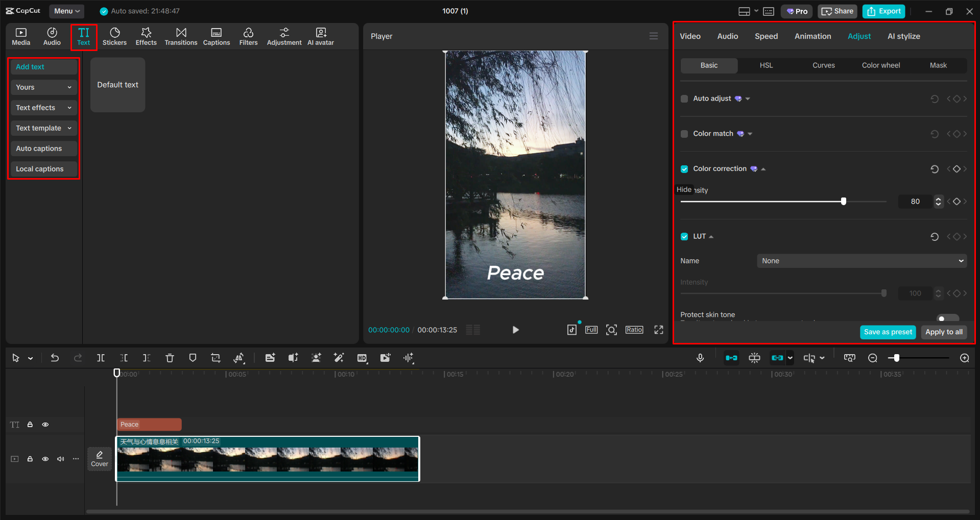The width and height of the screenshot is (980, 520).
Task: Open the Filters panel
Action: [x=248, y=36]
